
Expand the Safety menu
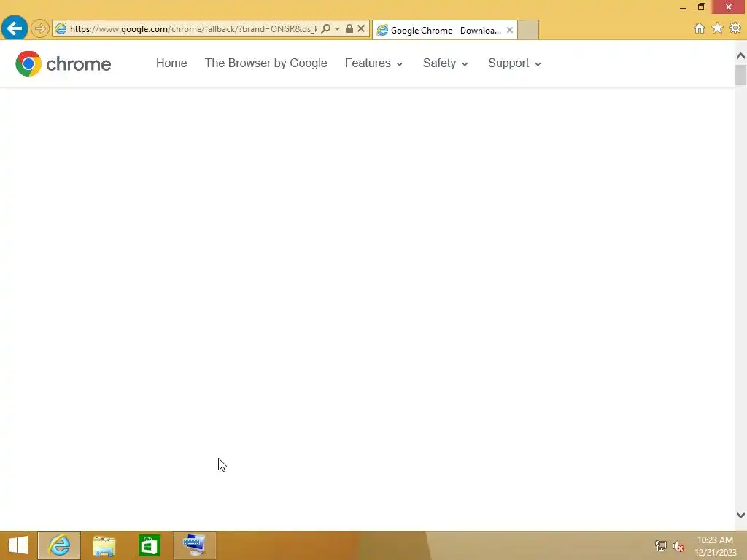446,63
